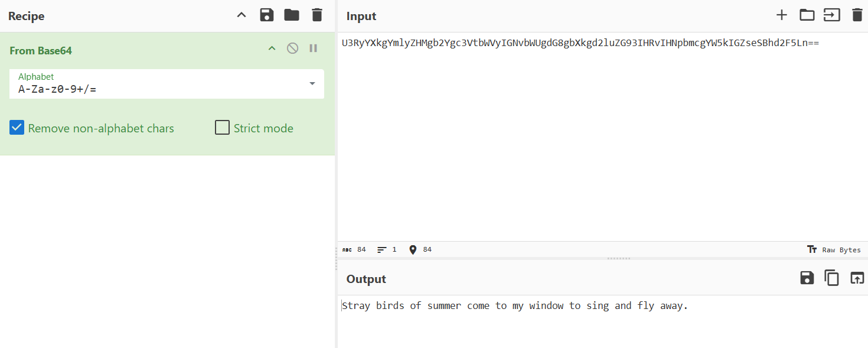Save output to file

(x=807, y=278)
